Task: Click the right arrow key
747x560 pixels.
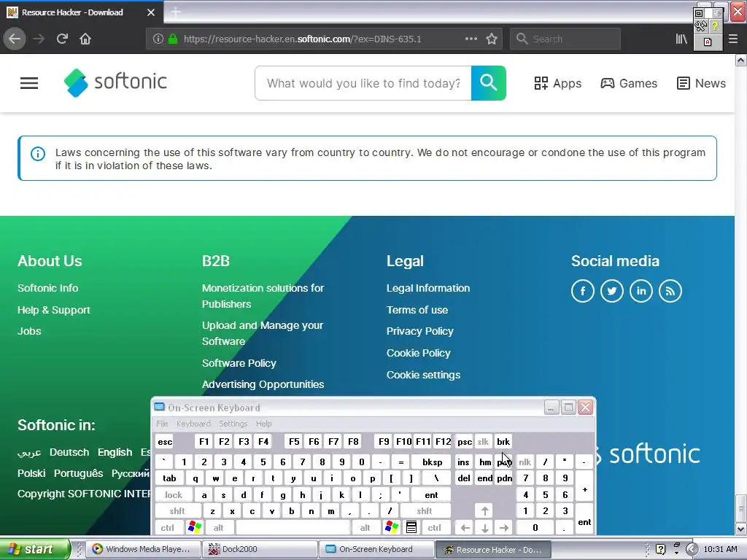Action: click(x=504, y=527)
